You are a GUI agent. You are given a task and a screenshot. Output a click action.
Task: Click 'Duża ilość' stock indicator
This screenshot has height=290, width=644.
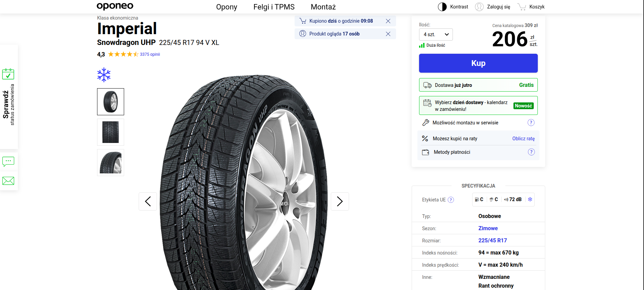[x=432, y=45]
